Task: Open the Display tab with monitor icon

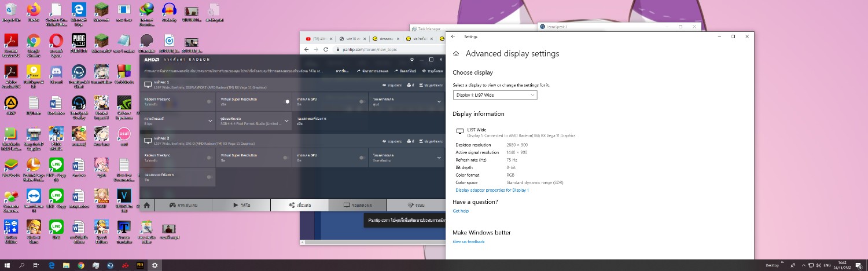Action: [358, 205]
